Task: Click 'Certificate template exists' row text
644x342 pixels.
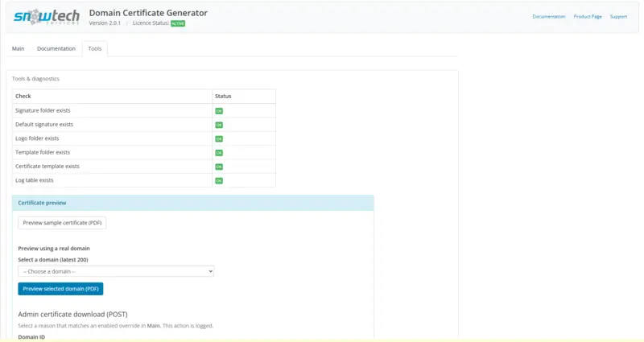Action: point(47,167)
